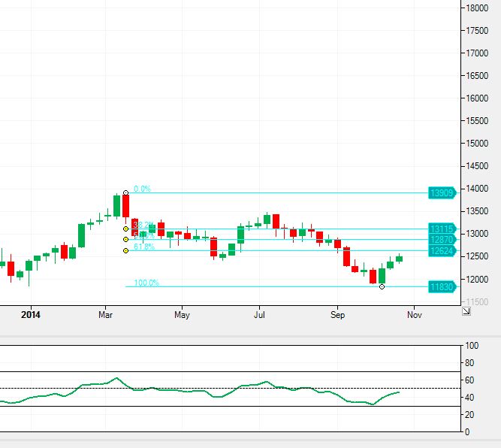Click the 13115 price tag
The height and width of the screenshot is (448, 501).
coord(440,229)
